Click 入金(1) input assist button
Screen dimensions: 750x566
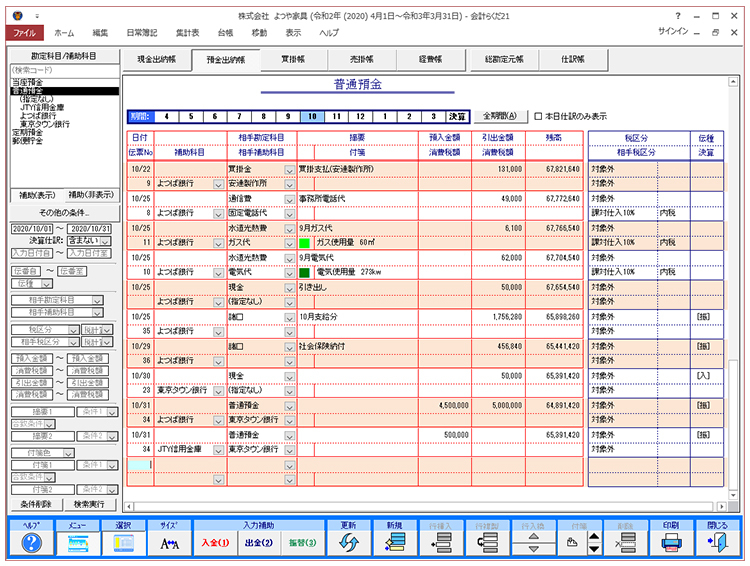215,543
